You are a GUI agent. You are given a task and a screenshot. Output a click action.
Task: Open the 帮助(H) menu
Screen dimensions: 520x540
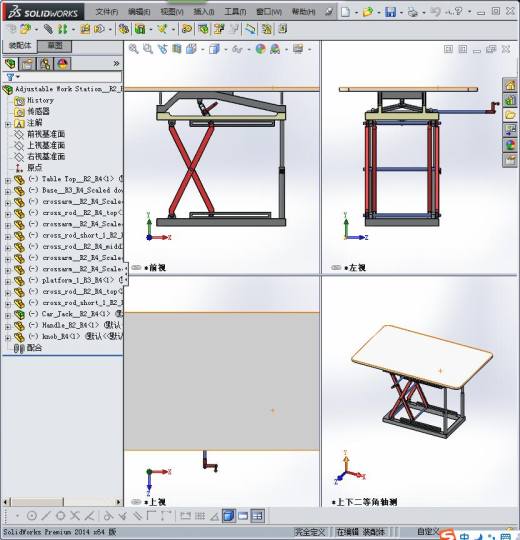click(x=303, y=12)
